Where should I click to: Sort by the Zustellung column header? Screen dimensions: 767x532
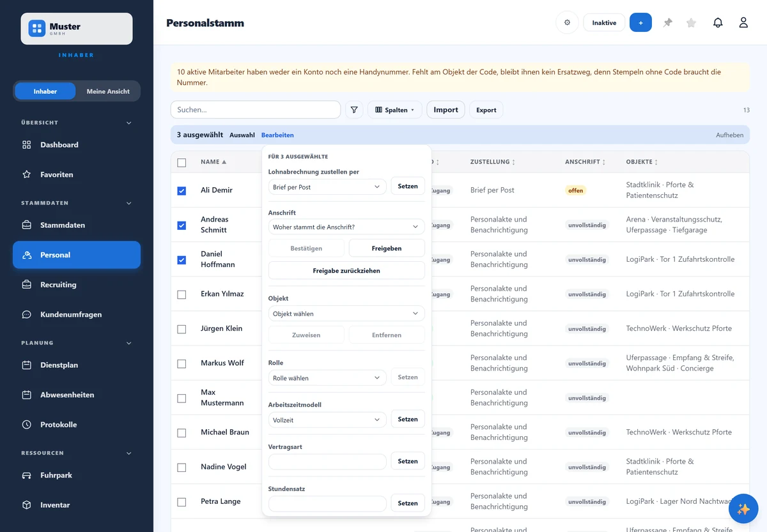(x=493, y=162)
